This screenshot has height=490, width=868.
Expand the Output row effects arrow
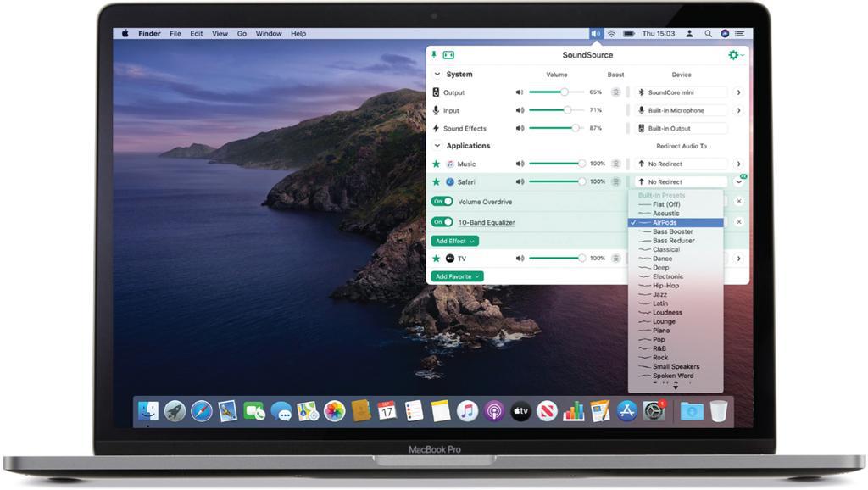click(739, 92)
